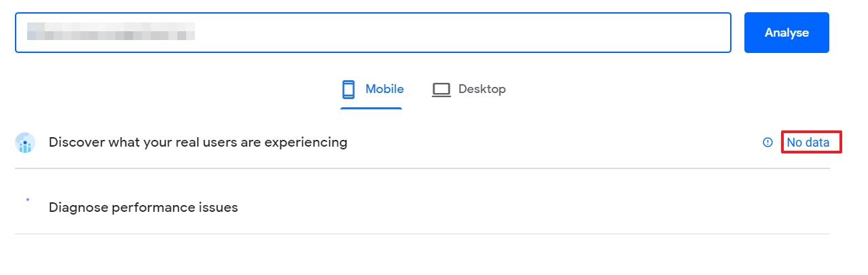Click the info icon beside No data
The image size is (868, 275).
[768, 143]
